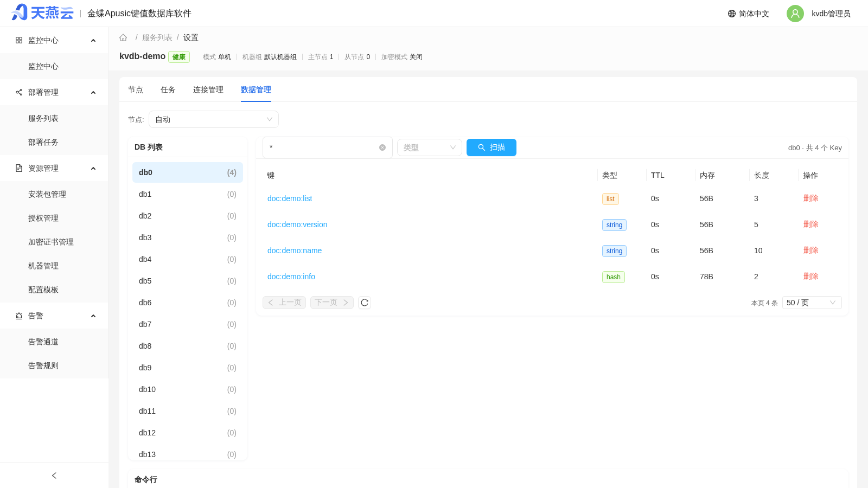Click the globe language icon
The width and height of the screenshot is (868, 488).
click(x=732, y=14)
